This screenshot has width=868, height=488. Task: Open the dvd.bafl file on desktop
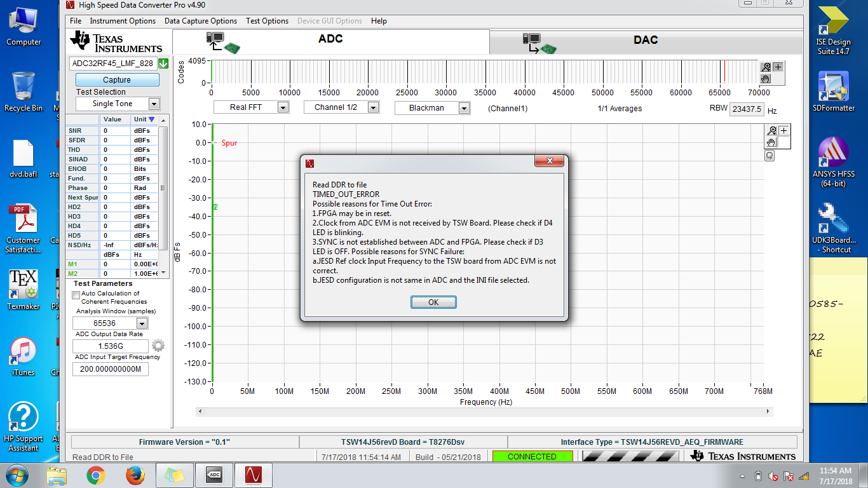click(x=24, y=159)
